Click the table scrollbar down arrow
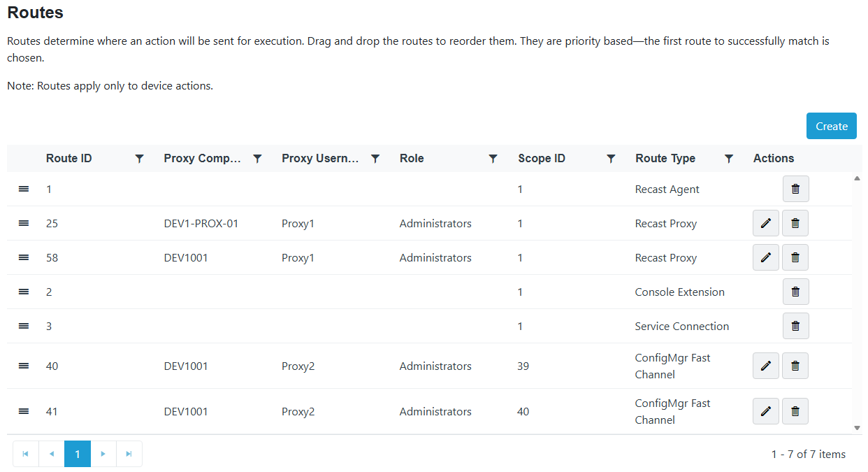 click(x=857, y=427)
